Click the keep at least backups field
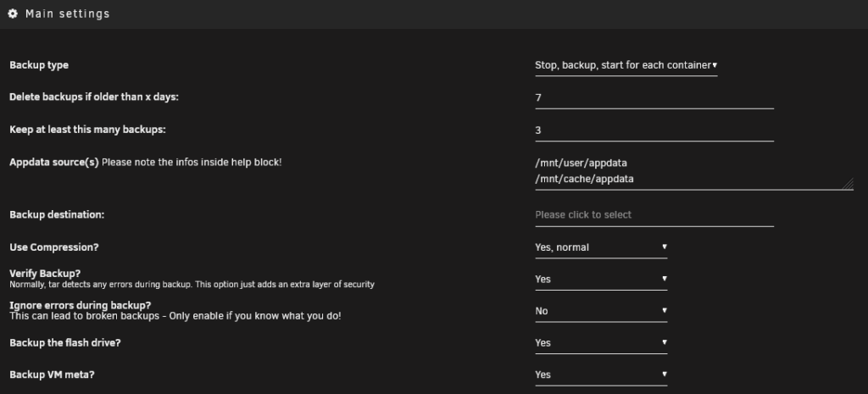868x394 pixels. pos(654,130)
